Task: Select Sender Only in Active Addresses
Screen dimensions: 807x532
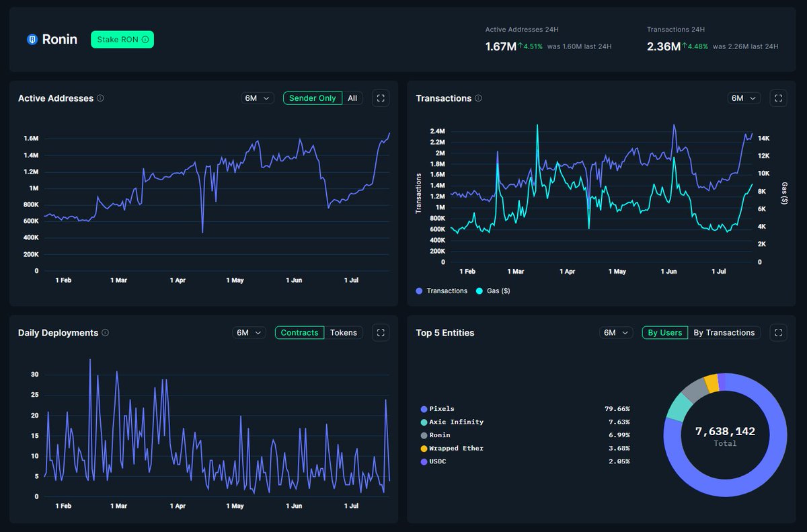Action: pos(313,98)
